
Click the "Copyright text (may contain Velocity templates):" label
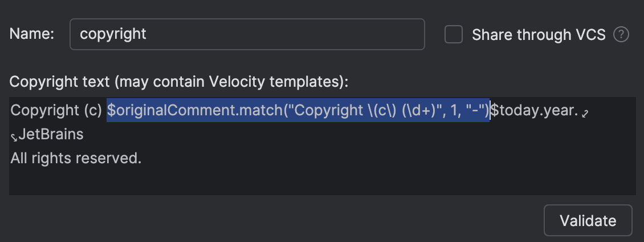pyautogui.click(x=178, y=81)
